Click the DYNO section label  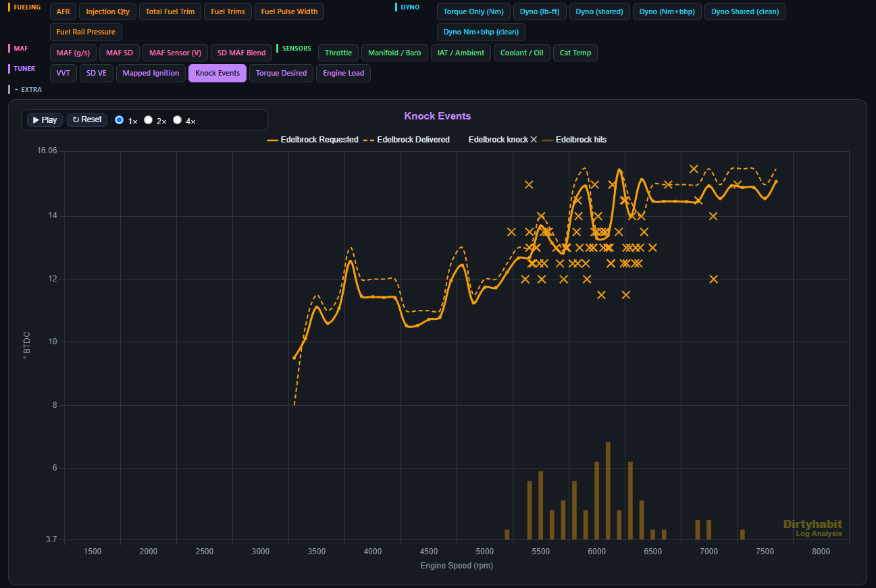tap(410, 7)
